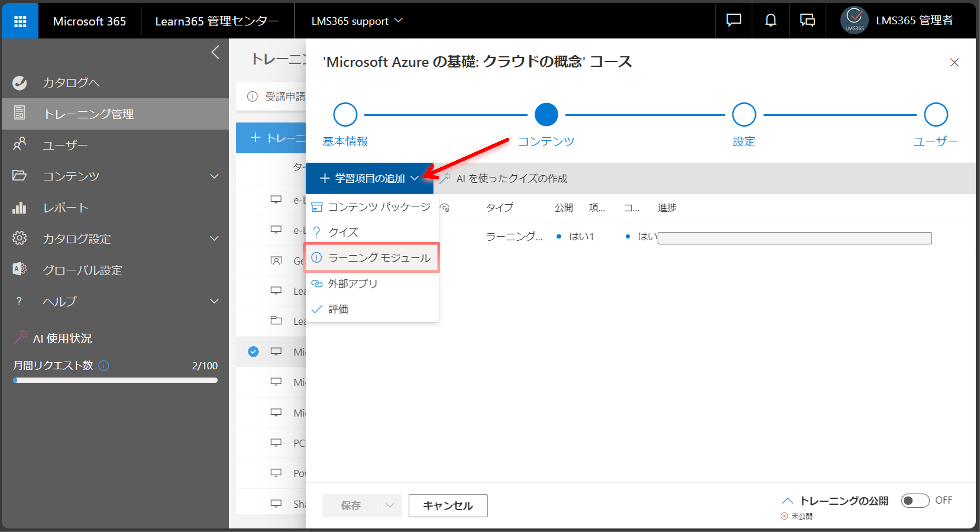Click the global settings language-gear icon
The width and height of the screenshot is (980, 532).
point(19,269)
